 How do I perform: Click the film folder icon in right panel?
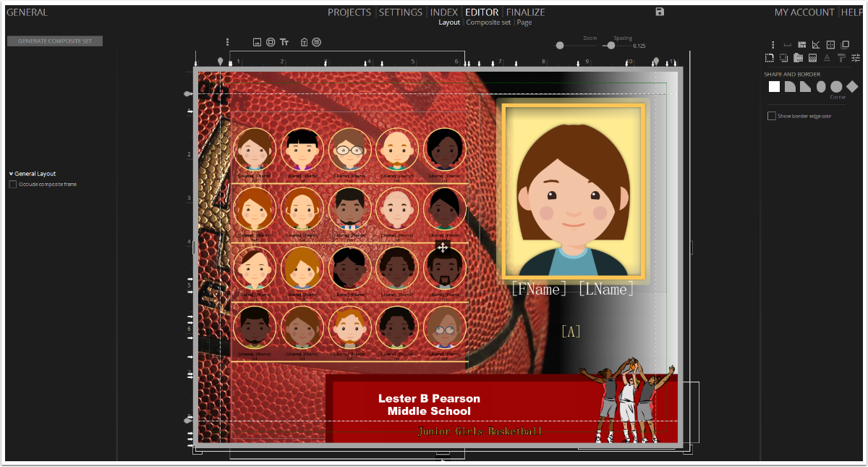799,58
